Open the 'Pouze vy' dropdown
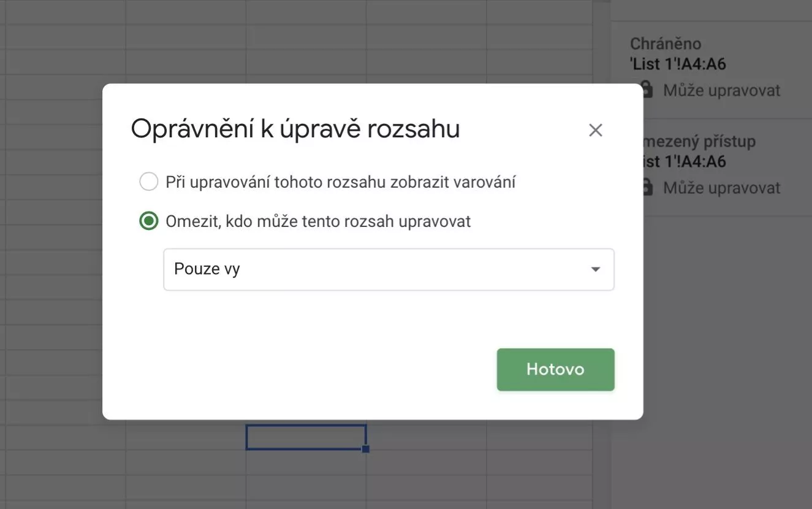The height and width of the screenshot is (509, 812). point(389,269)
